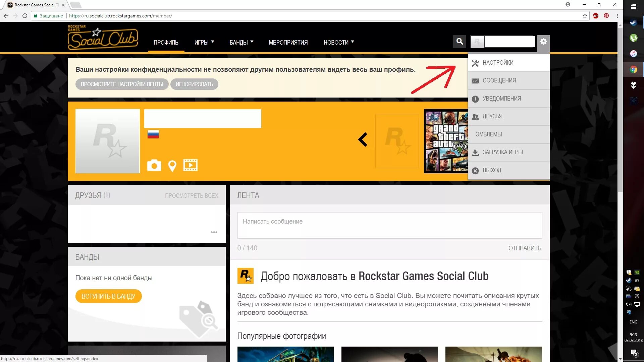This screenshot has width=644, height=362.
Task: Click the Chrome profile icon in the title bar
Action: [568, 4]
